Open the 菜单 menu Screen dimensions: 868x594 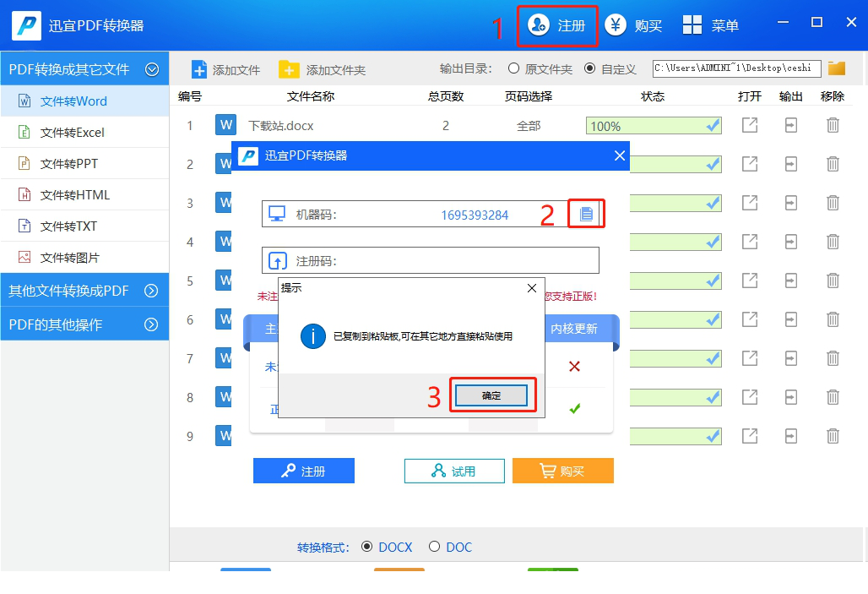click(x=712, y=25)
